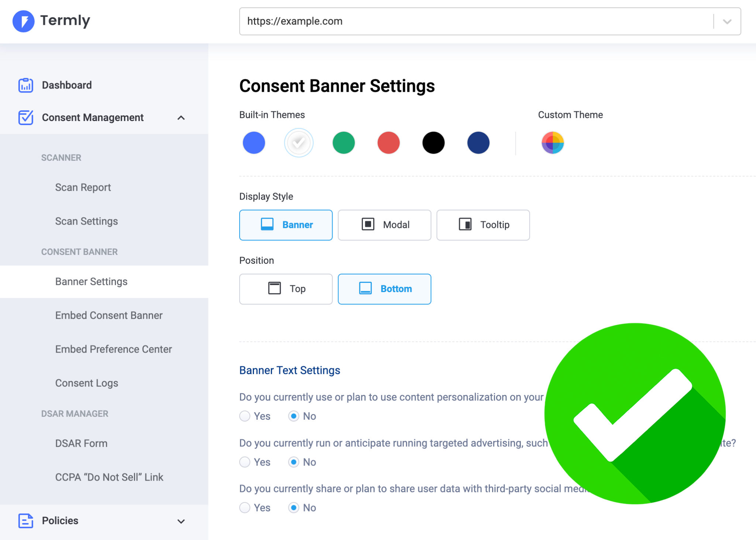Pick the Tooltip display style icon
The width and height of the screenshot is (756, 540).
pos(465,225)
